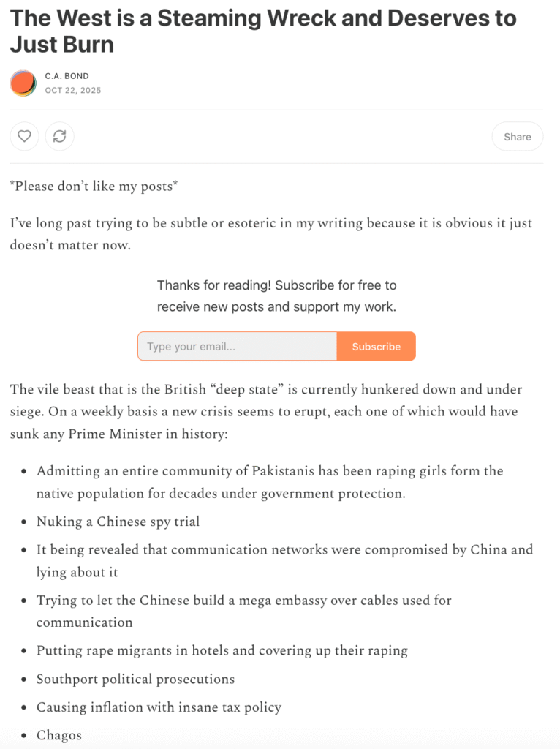
Task: Click the bullet about compromised communication networks
Action: tap(284, 560)
